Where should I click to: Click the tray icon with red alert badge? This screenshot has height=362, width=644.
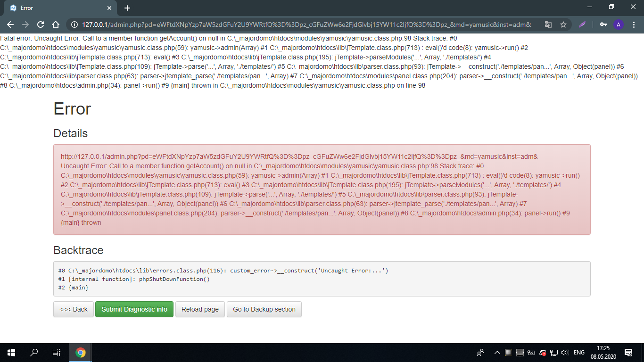tap(543, 352)
